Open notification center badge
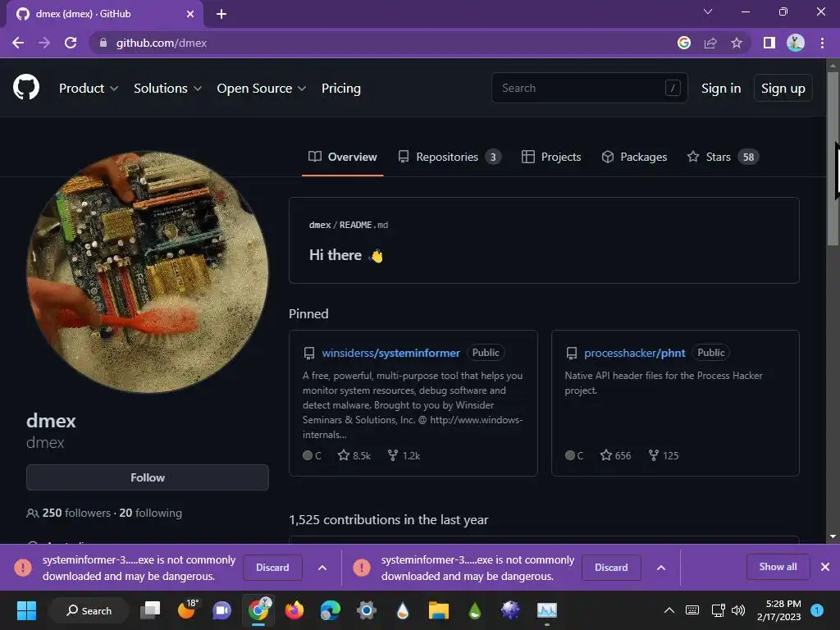Image resolution: width=840 pixels, height=630 pixels. (817, 610)
